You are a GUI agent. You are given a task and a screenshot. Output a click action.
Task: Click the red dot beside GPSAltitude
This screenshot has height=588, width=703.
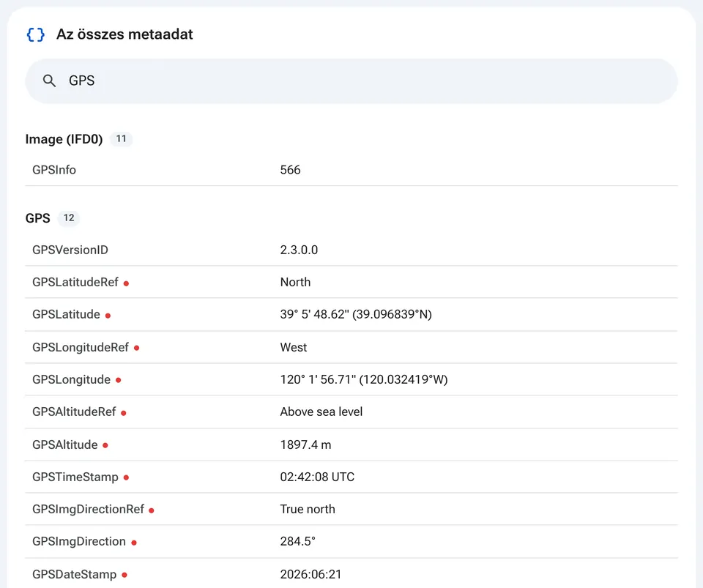[x=105, y=445]
